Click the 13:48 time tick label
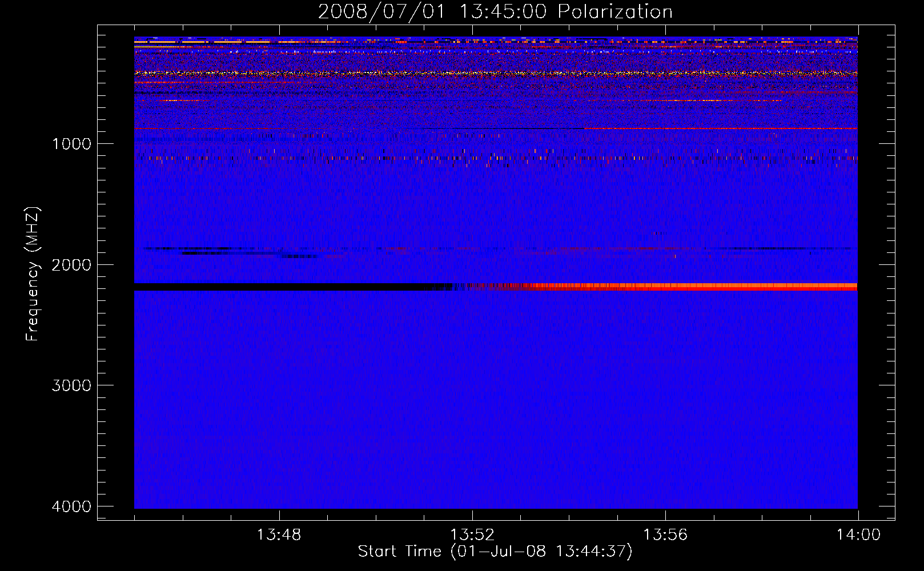 (279, 535)
